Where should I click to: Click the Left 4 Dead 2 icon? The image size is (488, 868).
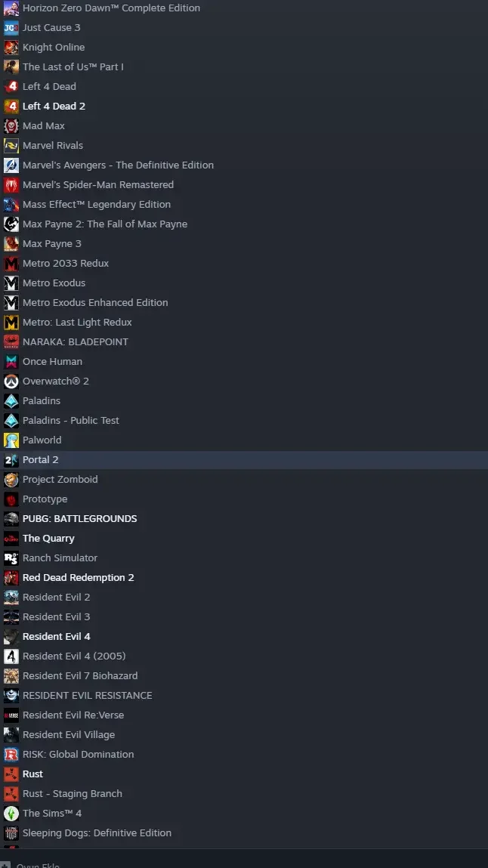click(x=11, y=107)
